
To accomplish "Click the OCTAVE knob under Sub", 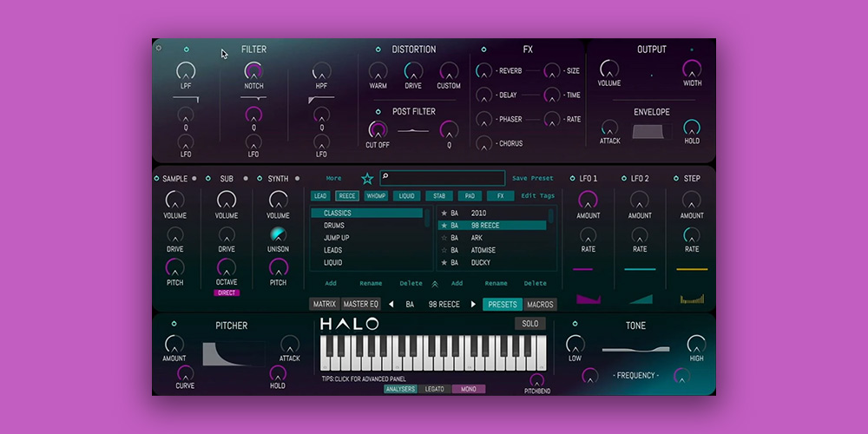I will [x=227, y=267].
